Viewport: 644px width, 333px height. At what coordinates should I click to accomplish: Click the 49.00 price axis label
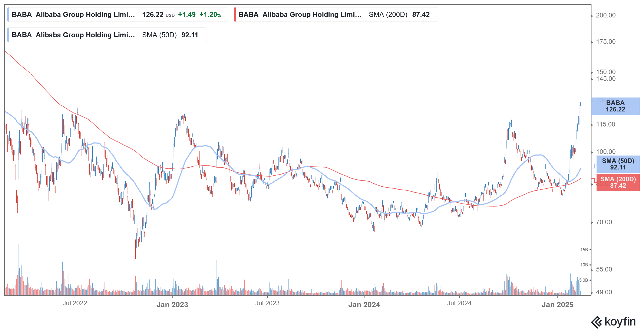tap(604, 292)
